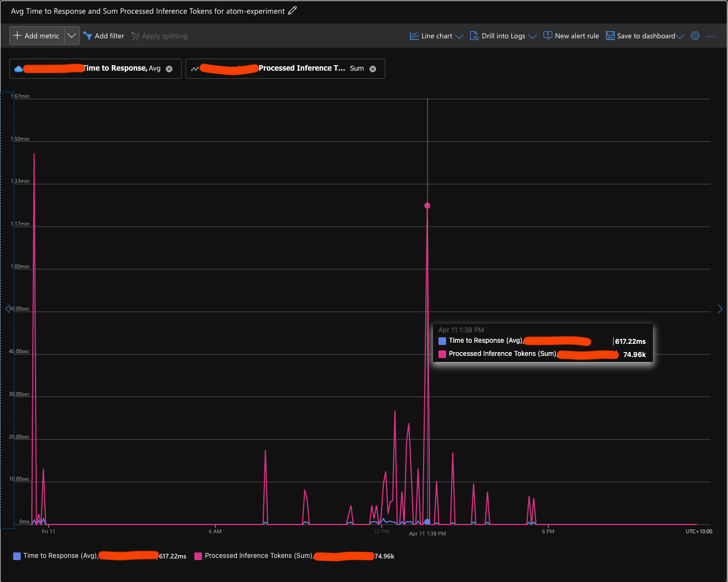728x582 pixels.
Task: Select the Processed Inference Tokens metric pill
Action: (285, 68)
